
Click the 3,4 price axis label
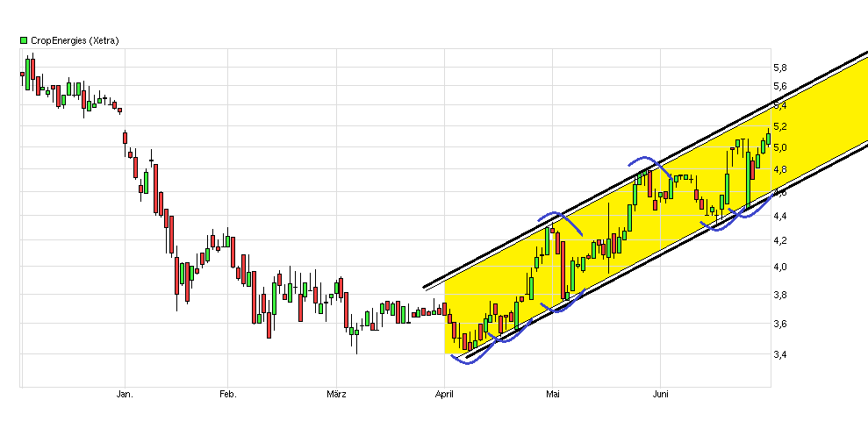coord(779,354)
